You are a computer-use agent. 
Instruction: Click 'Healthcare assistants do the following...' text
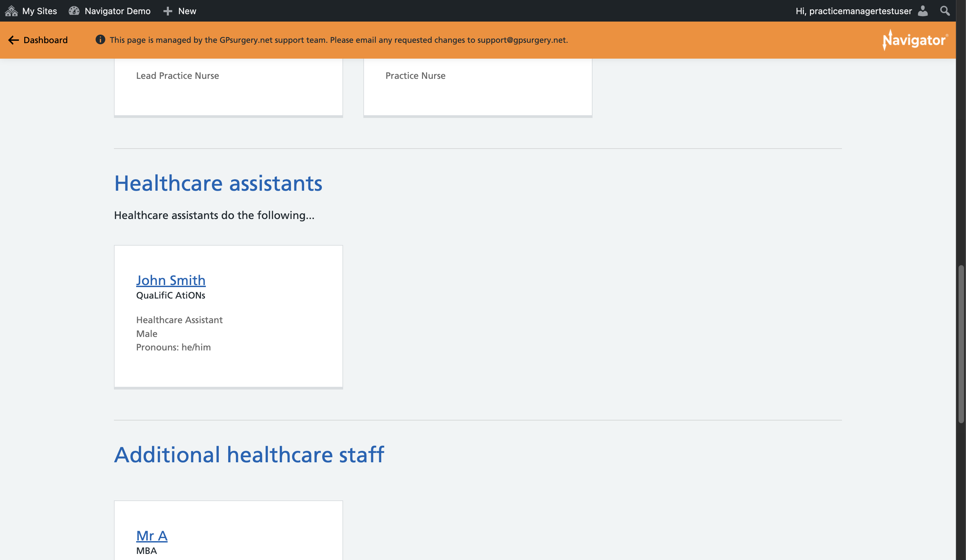(214, 215)
